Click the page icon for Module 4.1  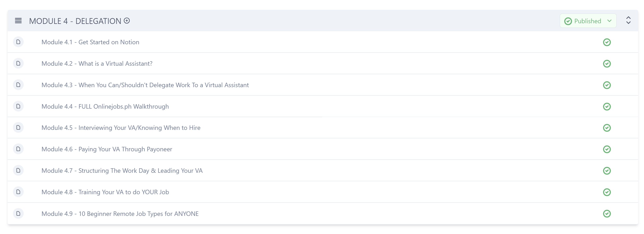coord(18,42)
